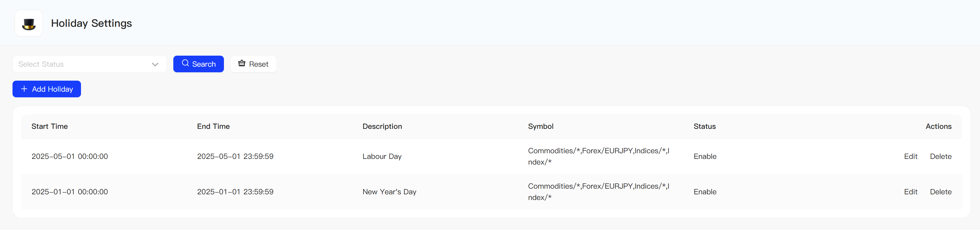Viewport: 980px width, 230px height.
Task: Click the Search button
Action: (199, 64)
